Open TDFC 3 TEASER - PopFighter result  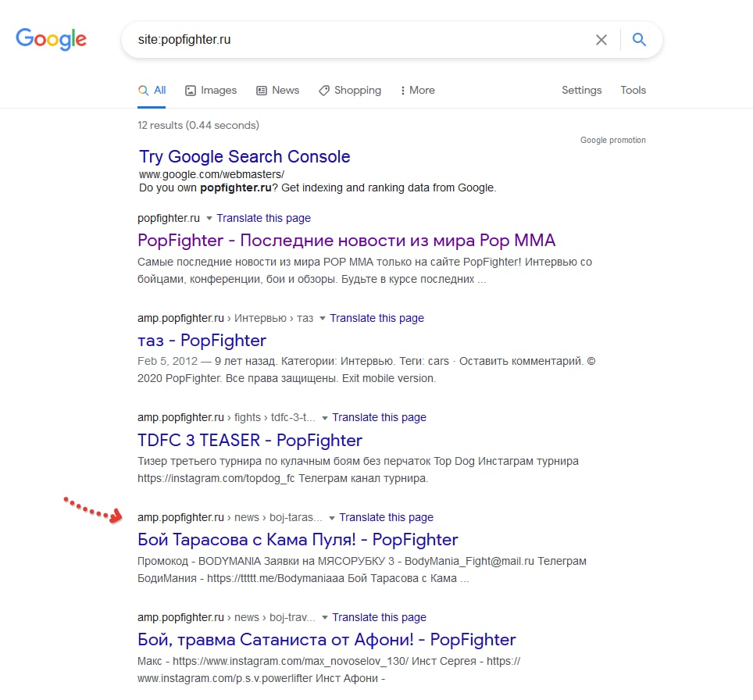[250, 440]
